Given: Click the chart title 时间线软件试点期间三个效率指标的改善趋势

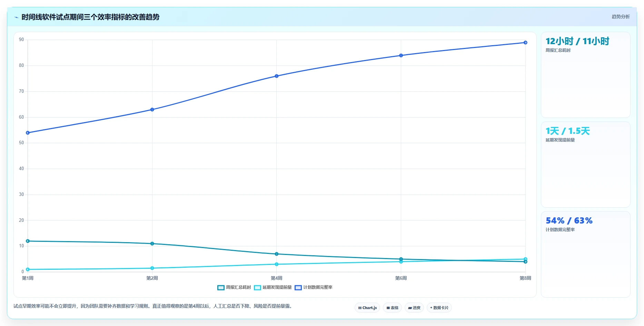Looking at the screenshot, I should (x=90, y=17).
